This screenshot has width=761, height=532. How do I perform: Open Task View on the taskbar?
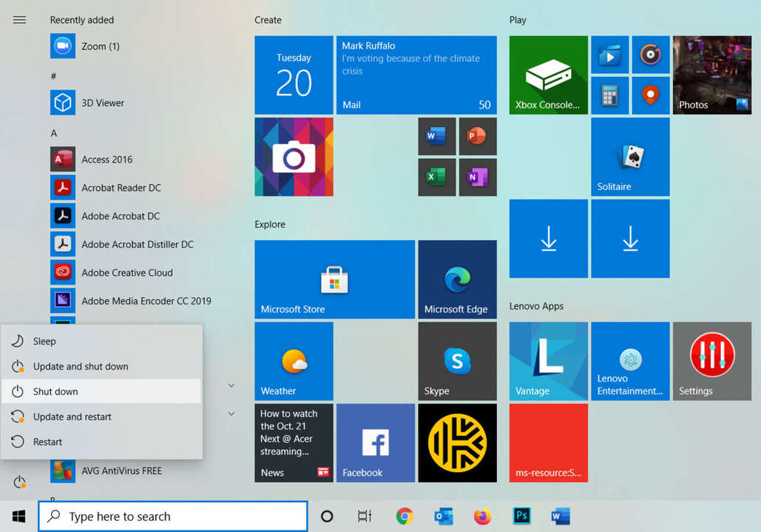click(x=365, y=516)
